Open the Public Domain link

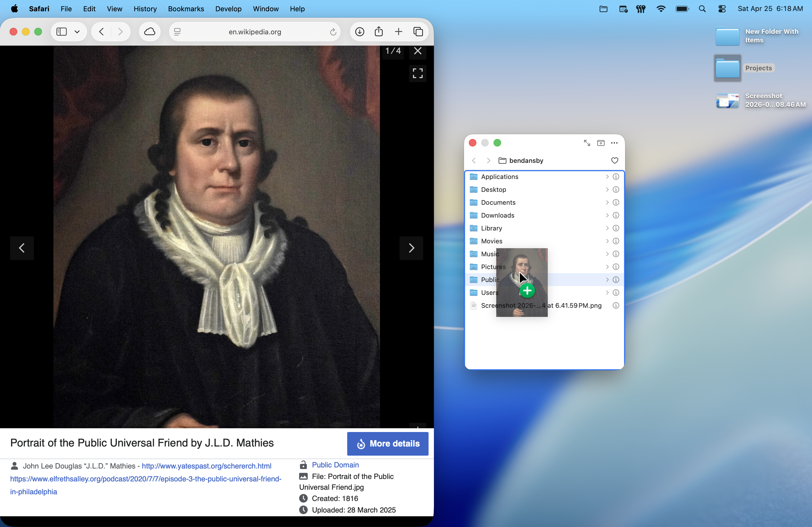(335, 465)
